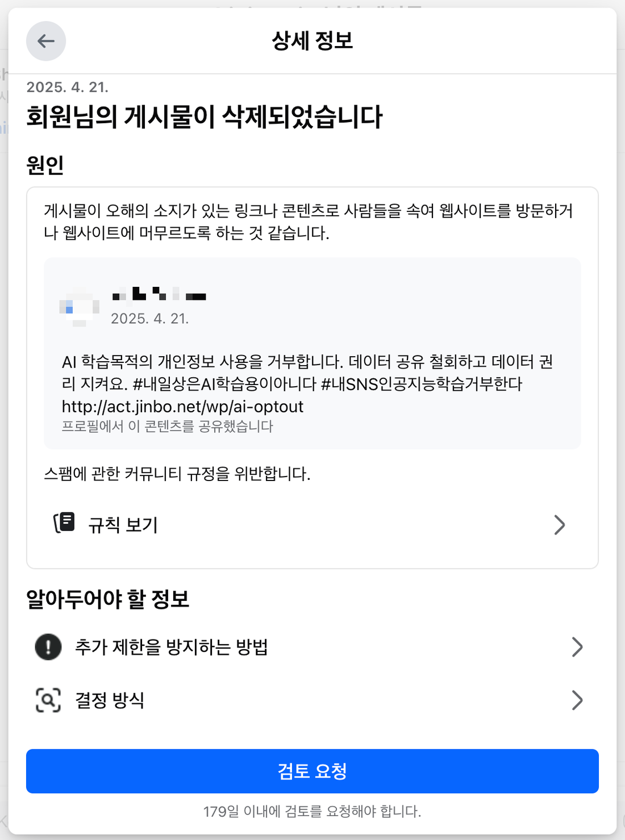Click the 회원님의 게시물이 삭제되었습니다 heading
625x840 pixels.
pyautogui.click(x=205, y=117)
